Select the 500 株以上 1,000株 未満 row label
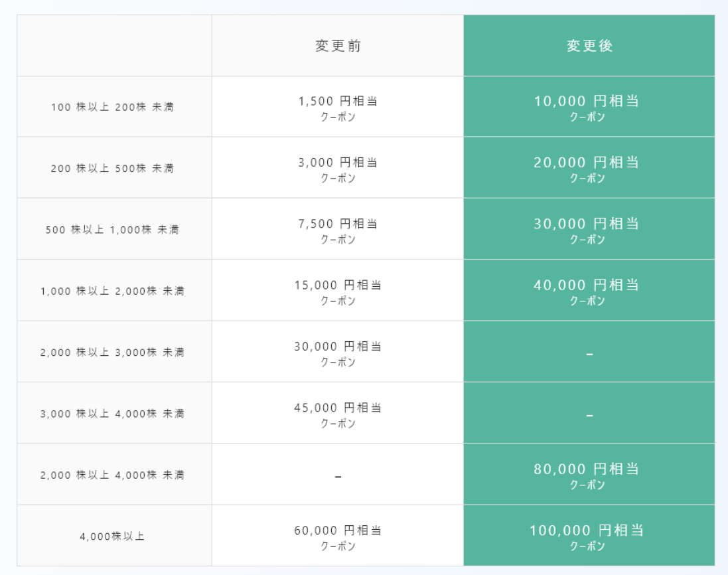The width and height of the screenshot is (728, 575). tap(113, 230)
